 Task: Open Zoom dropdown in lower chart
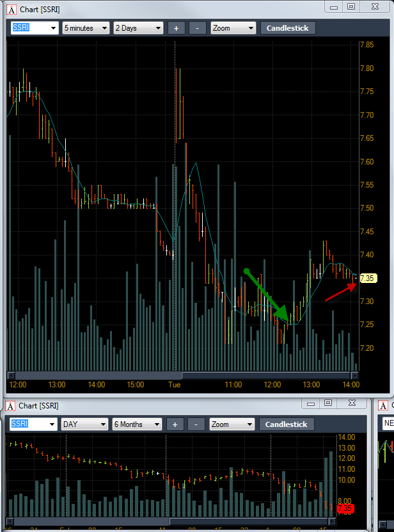(232, 424)
